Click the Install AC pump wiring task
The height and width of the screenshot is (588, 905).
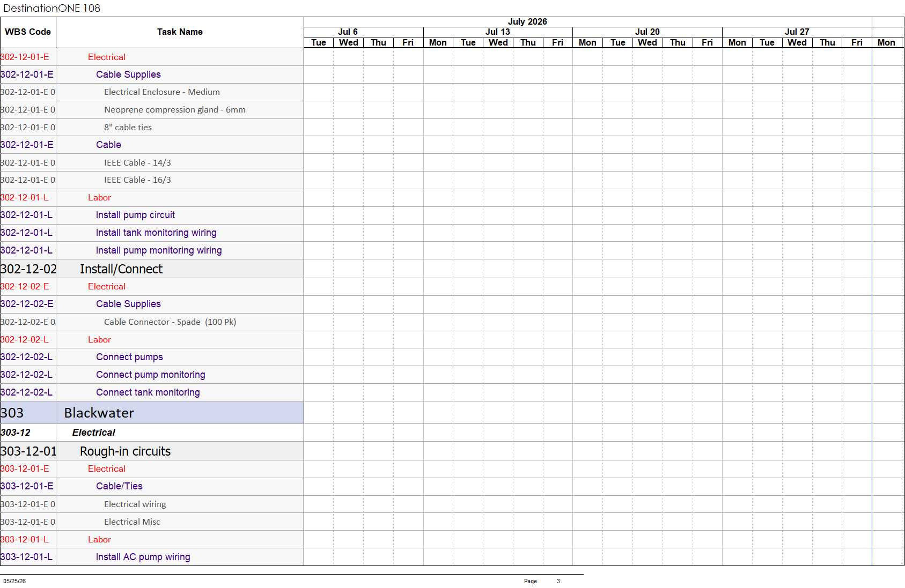143,557
